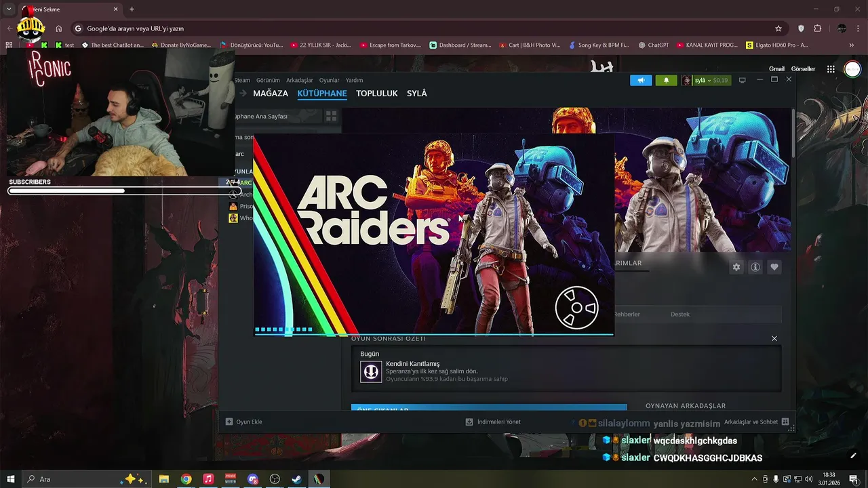This screenshot has width=868, height=488.
Task: Toggle the library grid view icon
Action: 331,116
